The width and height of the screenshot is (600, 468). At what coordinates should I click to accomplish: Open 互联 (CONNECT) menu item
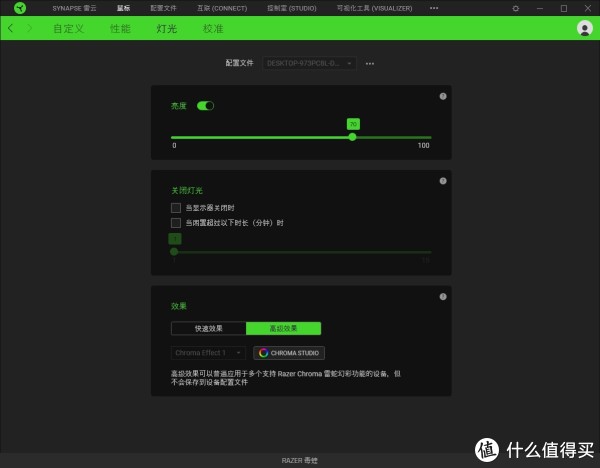click(222, 8)
